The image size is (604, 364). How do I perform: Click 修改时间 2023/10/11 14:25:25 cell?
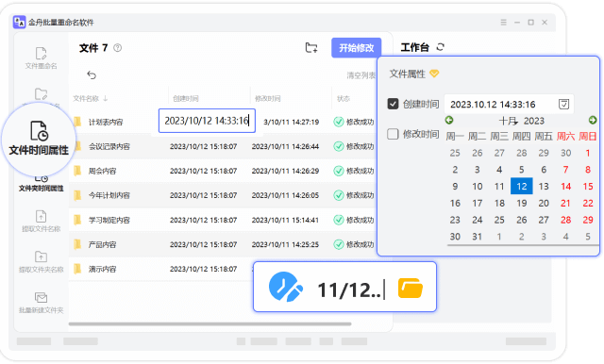[x=285, y=244]
